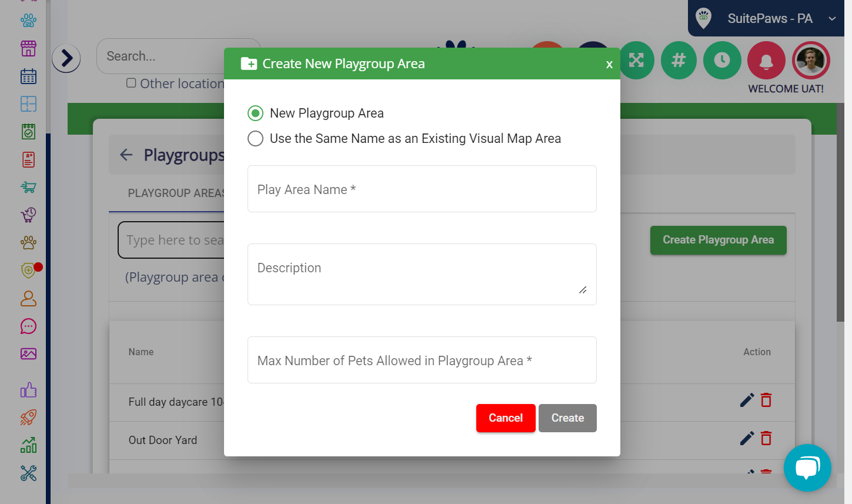
Task: Click the Create Playgroup Area button
Action: pyautogui.click(x=719, y=240)
